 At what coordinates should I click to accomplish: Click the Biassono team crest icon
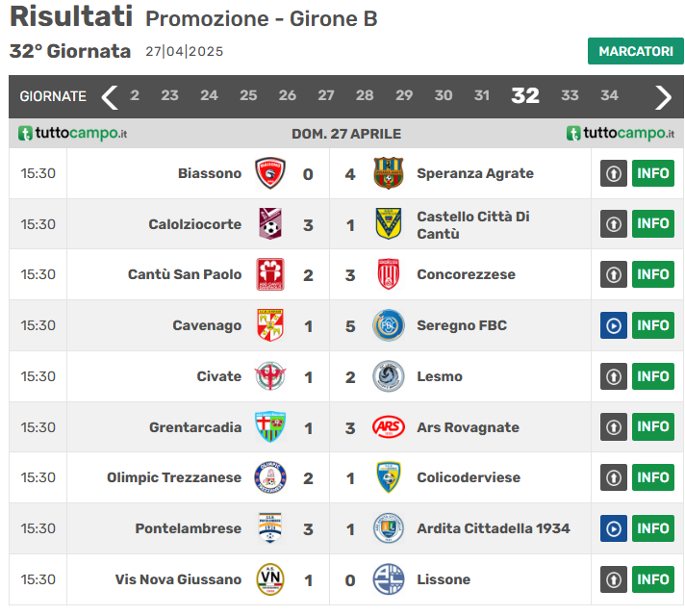coord(270,174)
